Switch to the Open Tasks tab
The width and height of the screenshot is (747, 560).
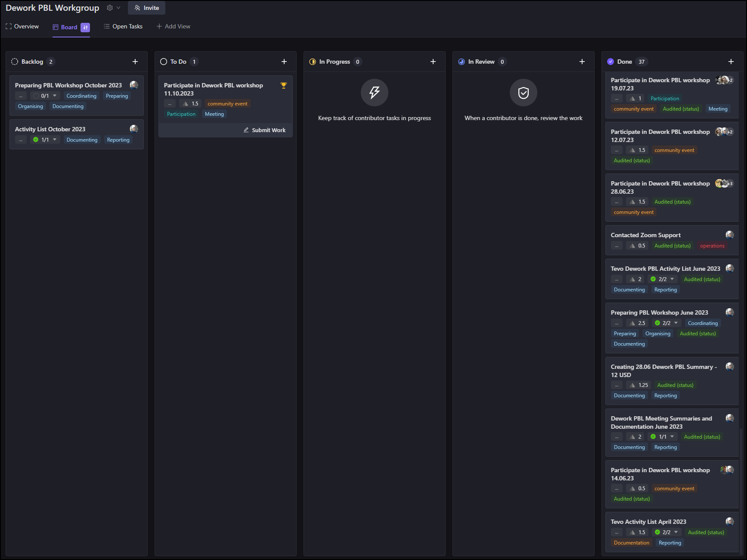point(123,27)
